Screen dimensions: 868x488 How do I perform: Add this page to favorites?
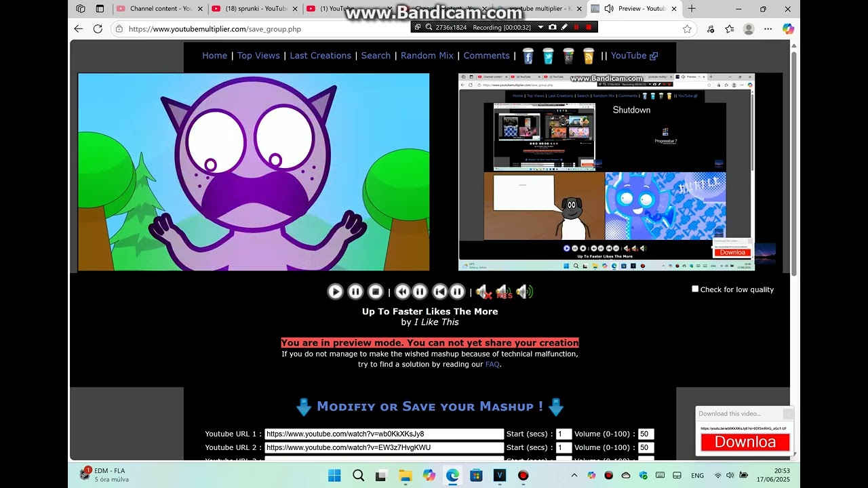pos(687,28)
